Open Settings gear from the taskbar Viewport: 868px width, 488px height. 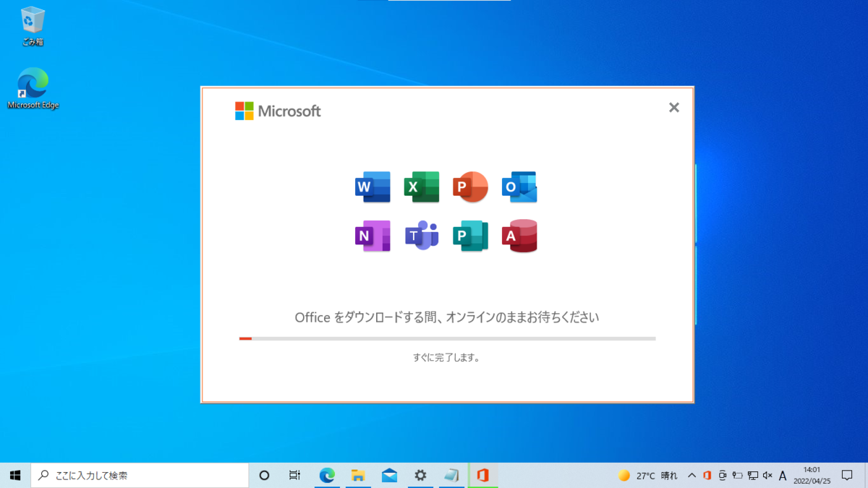420,475
